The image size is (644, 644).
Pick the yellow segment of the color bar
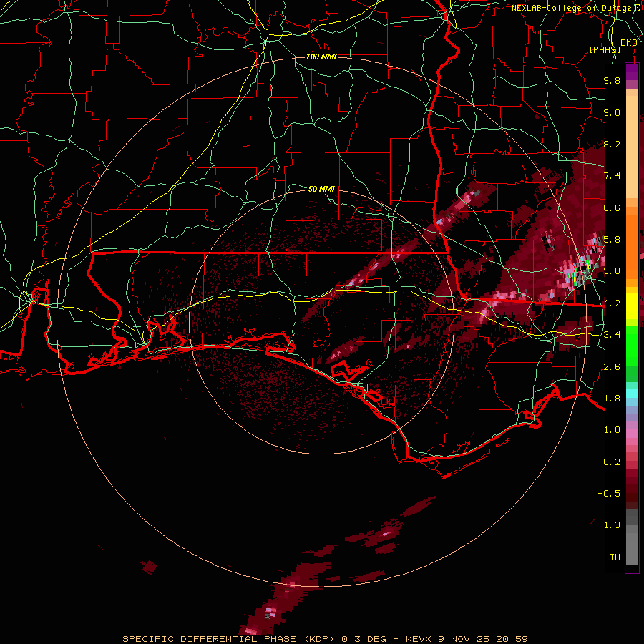[x=632, y=306]
